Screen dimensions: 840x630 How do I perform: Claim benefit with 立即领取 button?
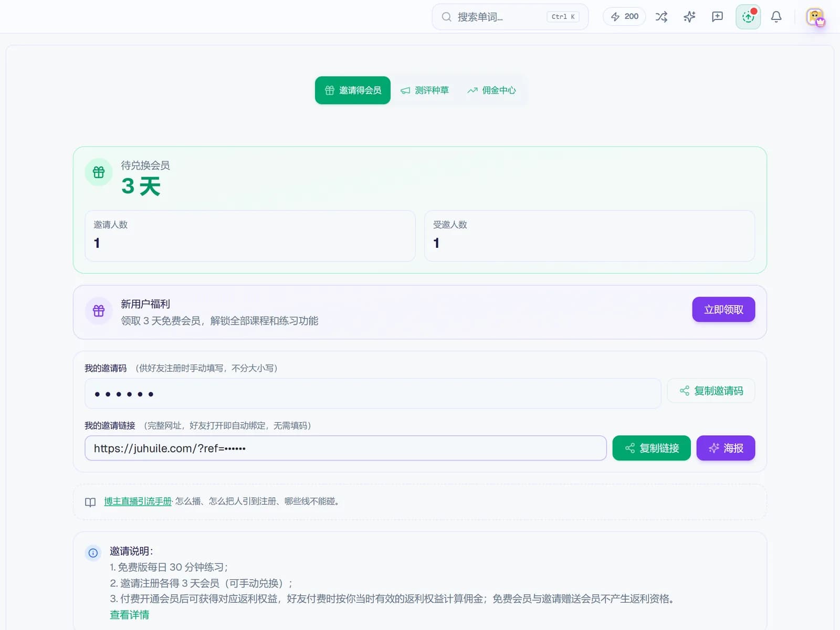point(723,310)
